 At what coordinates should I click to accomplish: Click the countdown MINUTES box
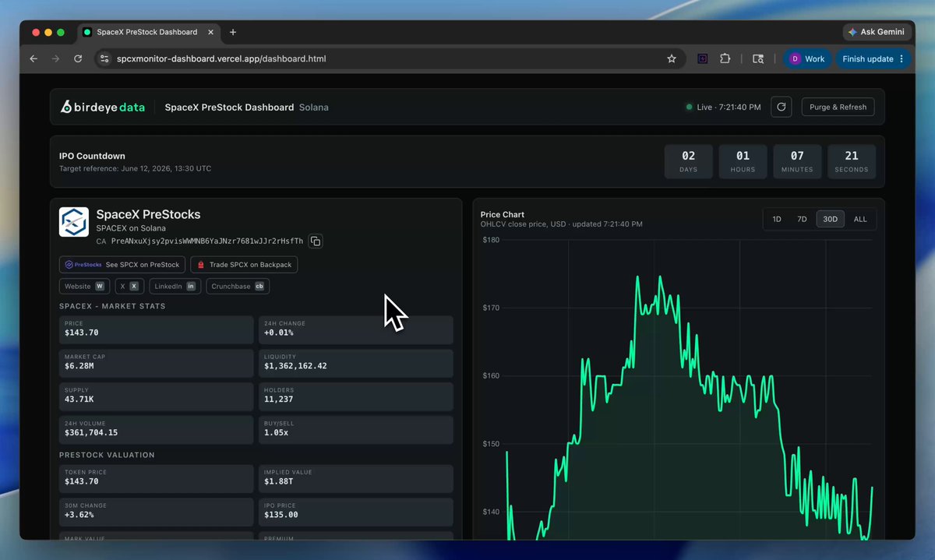[797, 161]
